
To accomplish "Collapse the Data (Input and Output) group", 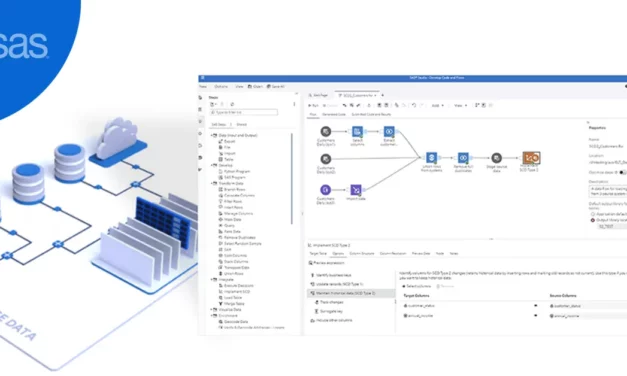I will (x=212, y=136).
